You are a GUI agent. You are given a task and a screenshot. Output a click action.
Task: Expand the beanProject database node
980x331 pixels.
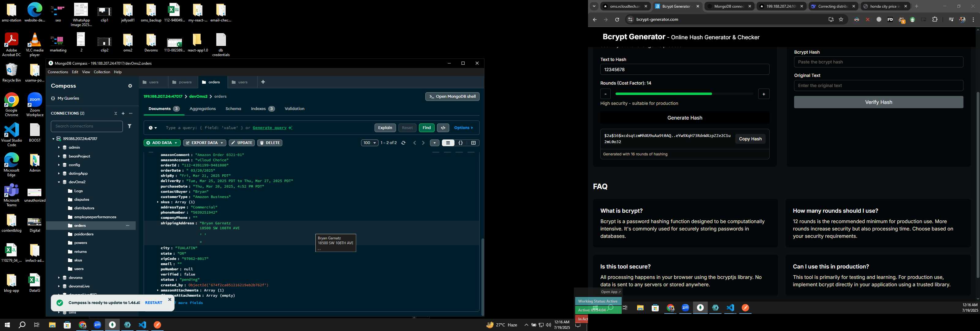click(x=58, y=156)
